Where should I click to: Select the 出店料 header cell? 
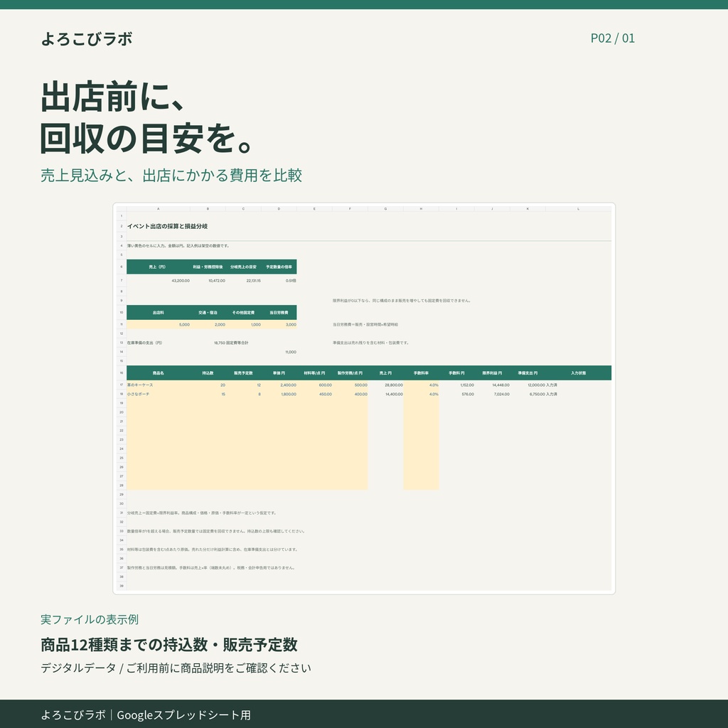coord(158,313)
